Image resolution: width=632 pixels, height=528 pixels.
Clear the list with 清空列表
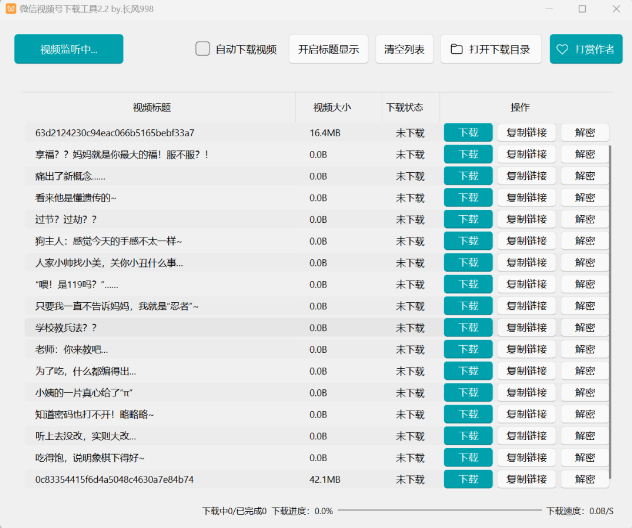404,49
